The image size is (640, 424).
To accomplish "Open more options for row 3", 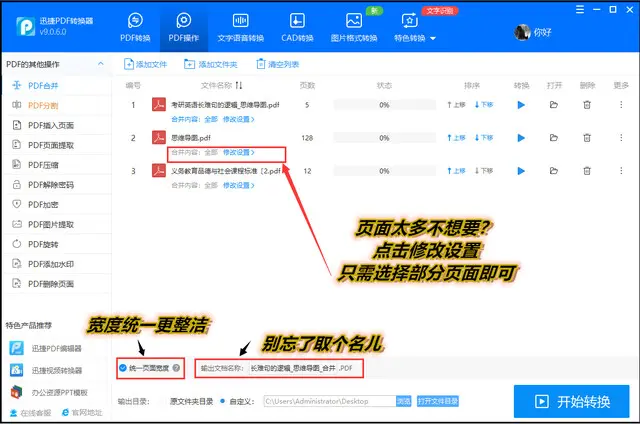I will click(621, 171).
